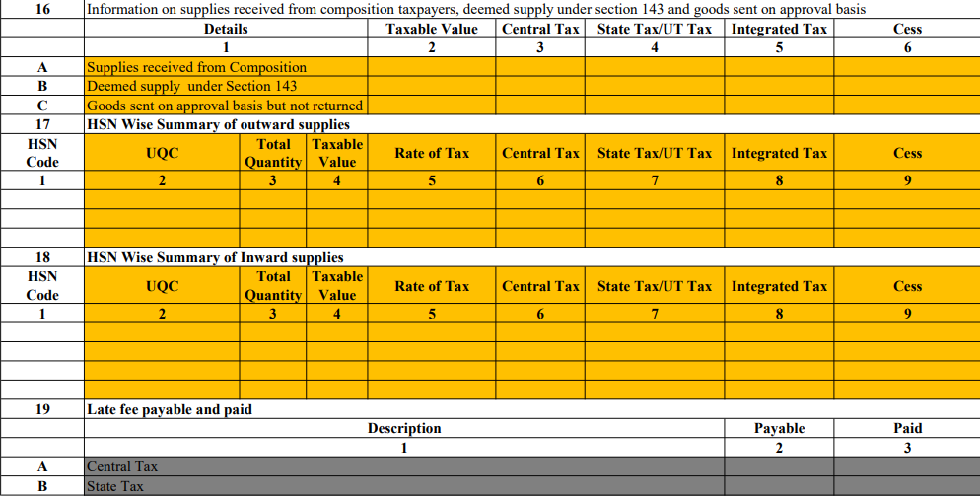Click UQC header in Inward supplies table
980x496 pixels.
point(162,287)
